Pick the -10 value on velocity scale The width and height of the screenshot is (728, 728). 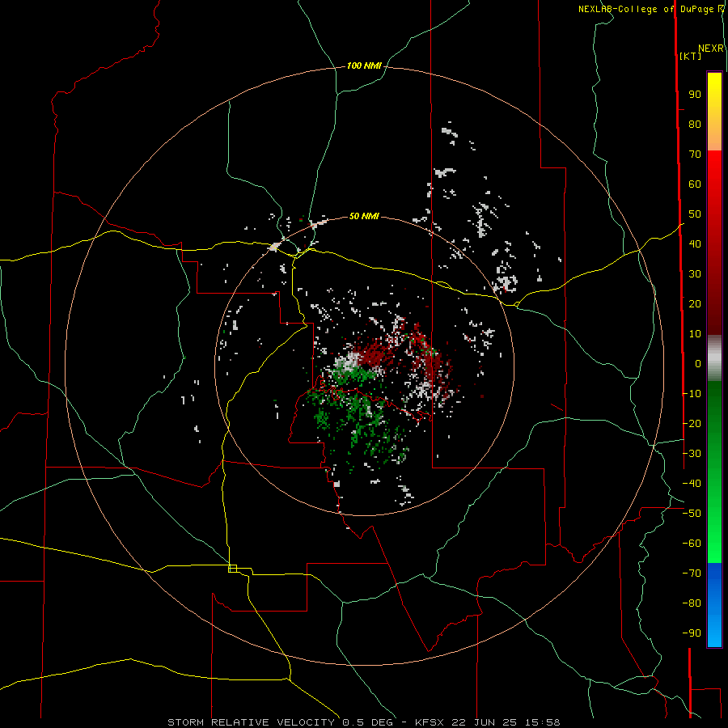pos(692,394)
